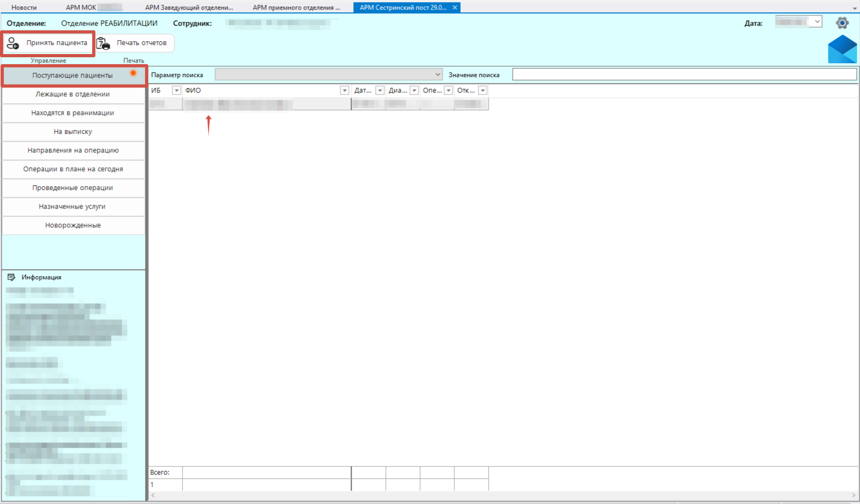Close the АРМ Сестринский пост tab
860x504 pixels.
(455, 7)
